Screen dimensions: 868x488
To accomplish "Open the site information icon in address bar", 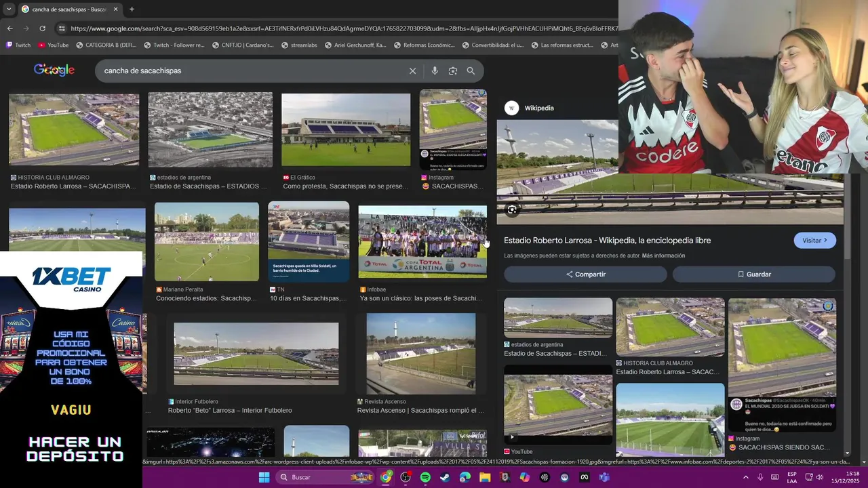I will (x=62, y=28).
